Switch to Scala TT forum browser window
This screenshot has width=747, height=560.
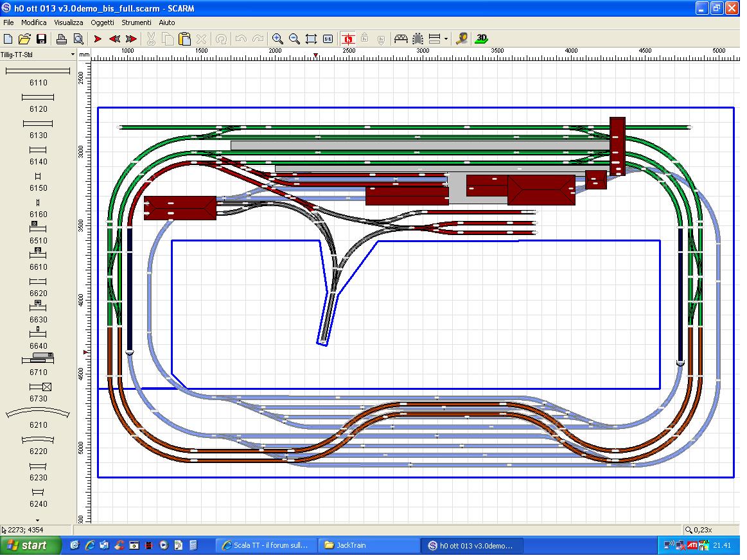[x=266, y=545]
